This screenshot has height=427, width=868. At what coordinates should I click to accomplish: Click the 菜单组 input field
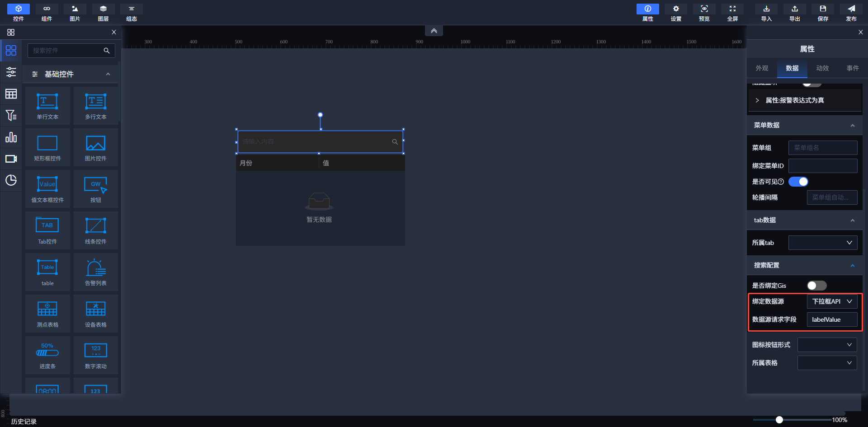click(x=823, y=148)
